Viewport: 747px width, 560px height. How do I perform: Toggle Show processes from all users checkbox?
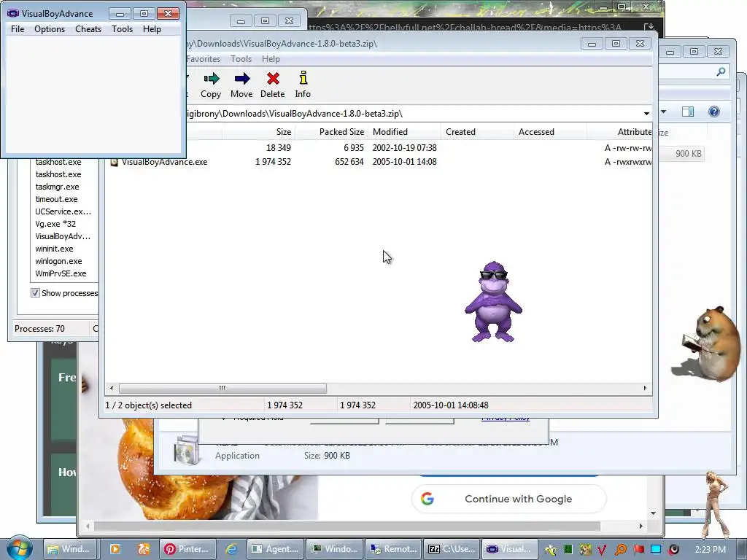tap(35, 293)
